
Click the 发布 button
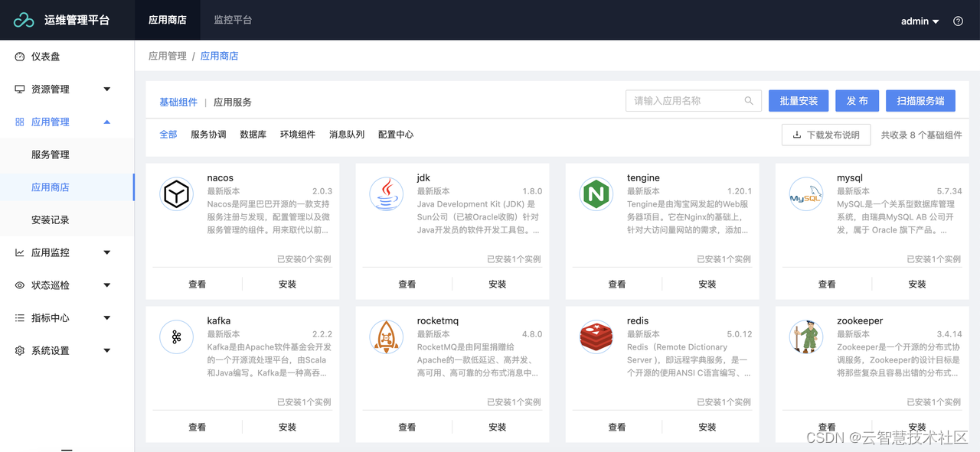[x=857, y=100]
